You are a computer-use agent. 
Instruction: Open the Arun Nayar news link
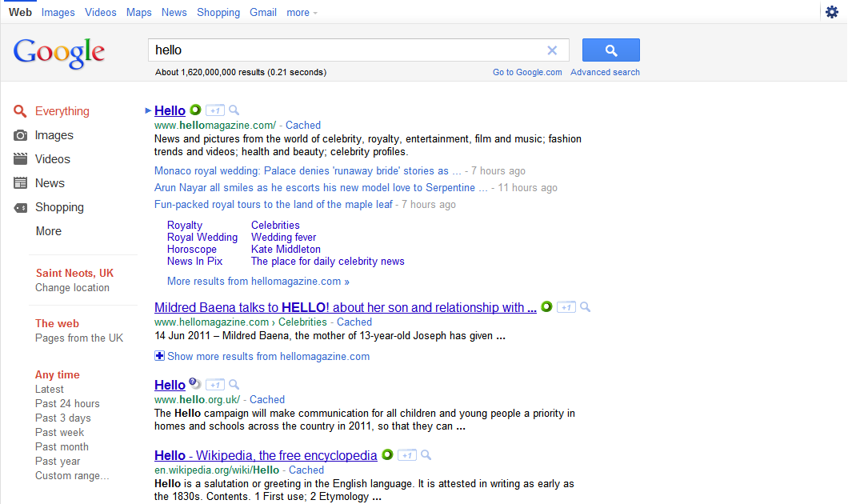[x=321, y=188]
